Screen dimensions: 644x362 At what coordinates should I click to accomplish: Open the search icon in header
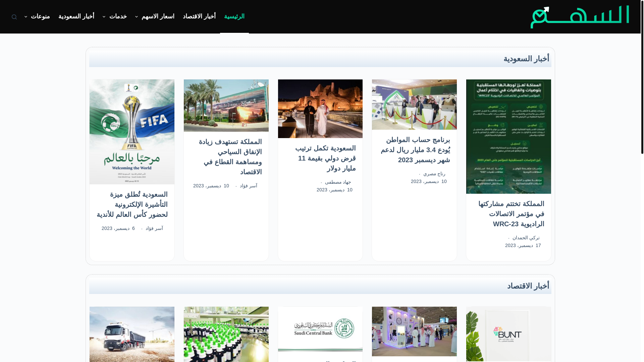tap(14, 17)
